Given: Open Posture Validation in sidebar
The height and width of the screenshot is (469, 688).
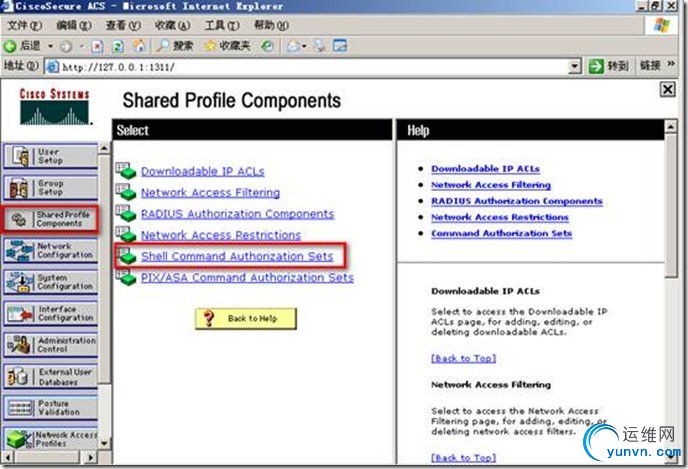Looking at the screenshot, I should coord(50,408).
